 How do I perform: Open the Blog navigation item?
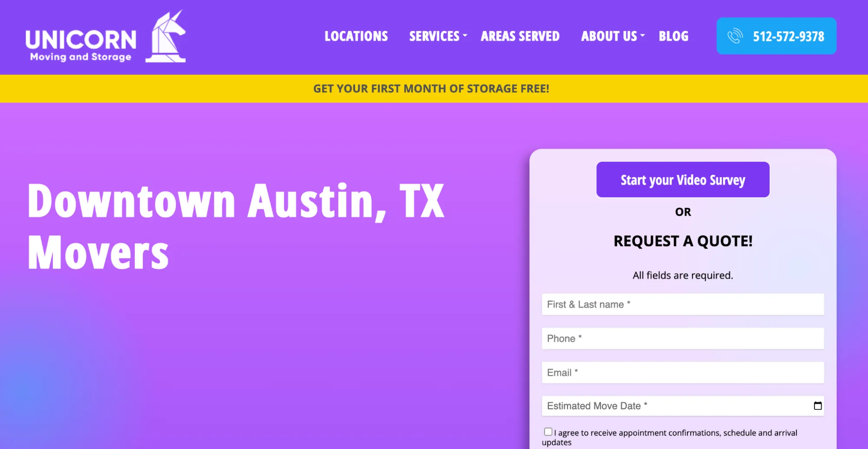tap(673, 37)
